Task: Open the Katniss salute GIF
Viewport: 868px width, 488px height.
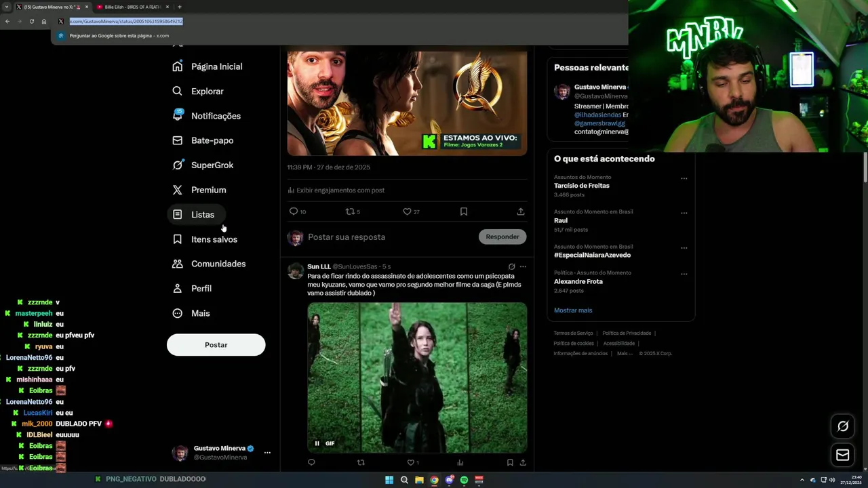Action: [417, 378]
